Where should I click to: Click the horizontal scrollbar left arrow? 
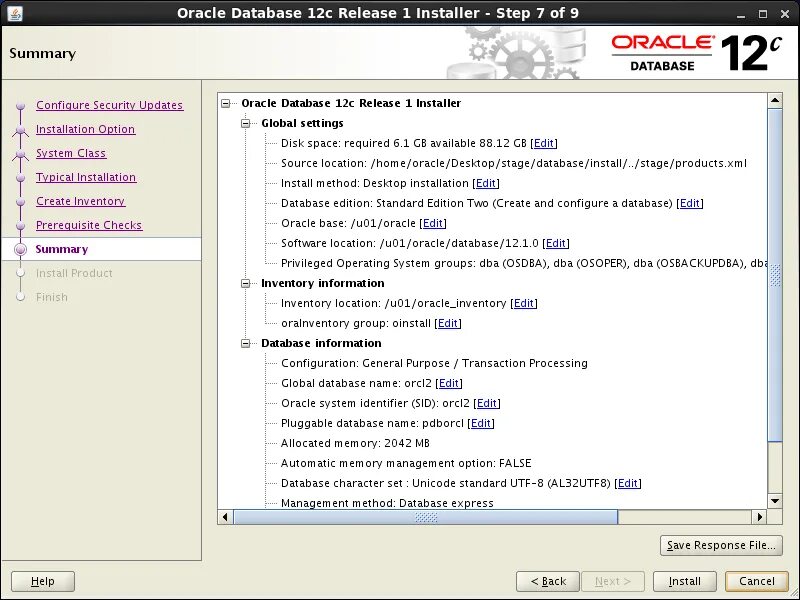(x=226, y=517)
